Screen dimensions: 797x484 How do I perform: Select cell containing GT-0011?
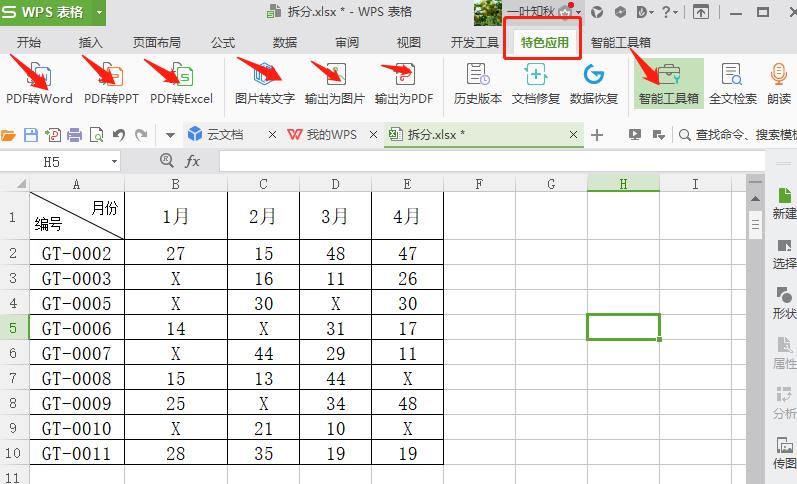click(x=77, y=452)
